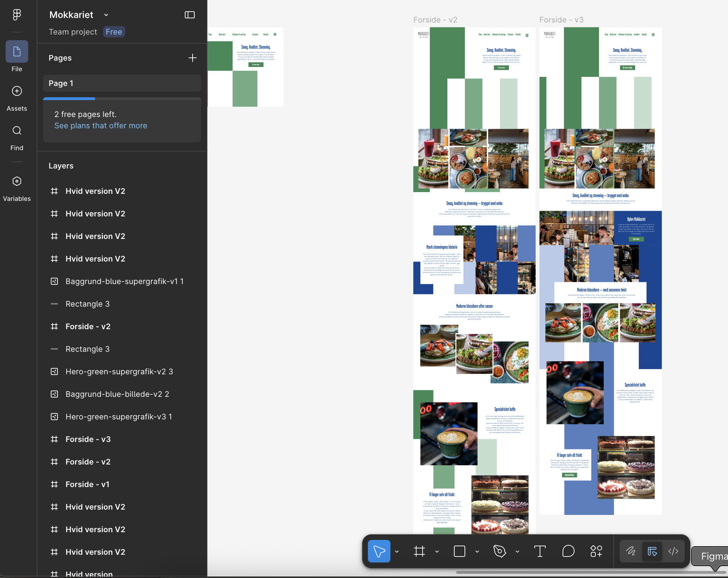Screen dimensions: 728x578
Task: Switch to Design mode toggle
Action: (x=652, y=551)
